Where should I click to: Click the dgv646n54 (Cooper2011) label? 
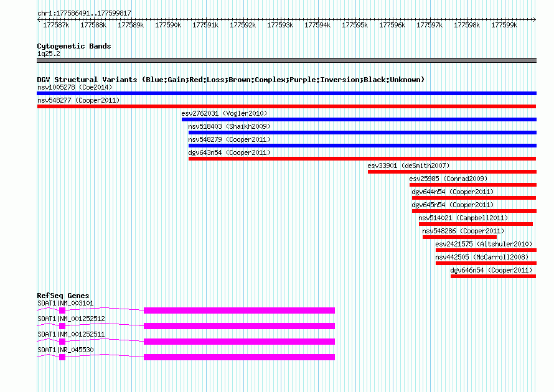point(491,270)
